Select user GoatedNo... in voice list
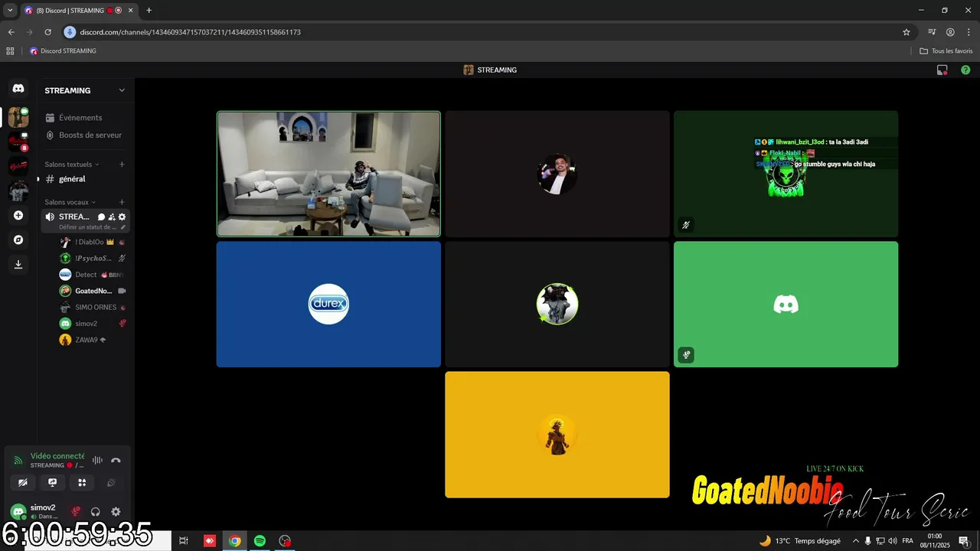This screenshot has width=980, height=551. click(93, 291)
